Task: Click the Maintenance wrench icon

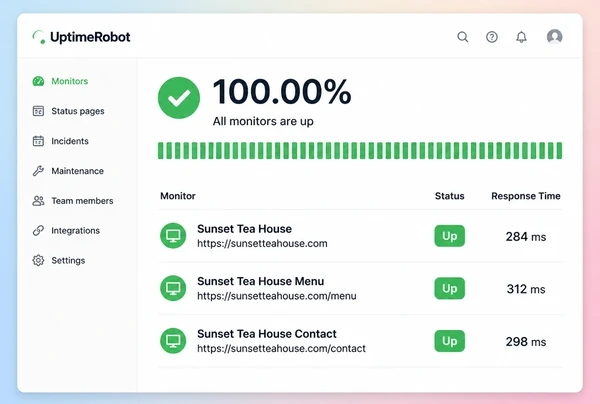Action: [38, 171]
